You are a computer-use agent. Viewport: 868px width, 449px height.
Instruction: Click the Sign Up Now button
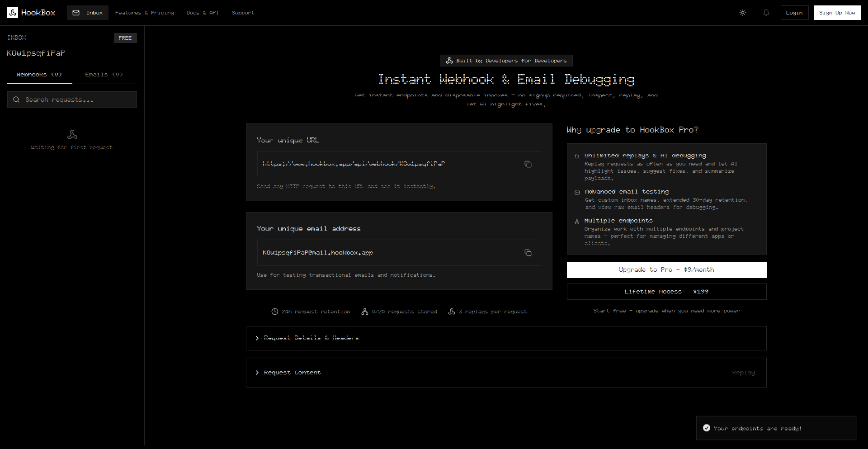tap(837, 13)
